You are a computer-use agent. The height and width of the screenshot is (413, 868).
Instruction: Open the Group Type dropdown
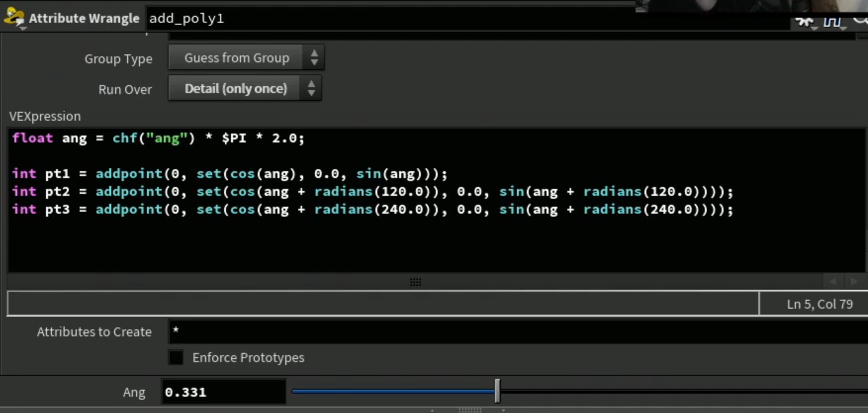click(246, 57)
